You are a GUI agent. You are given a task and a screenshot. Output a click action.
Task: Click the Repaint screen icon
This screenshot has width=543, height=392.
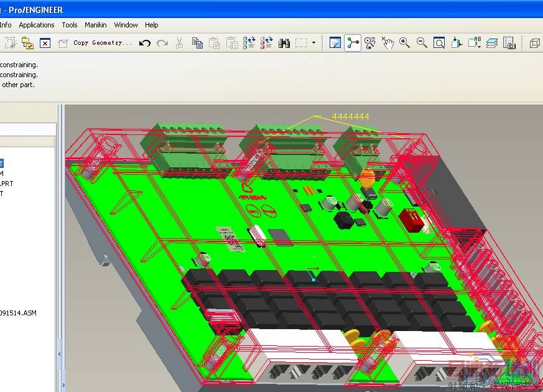(x=335, y=42)
